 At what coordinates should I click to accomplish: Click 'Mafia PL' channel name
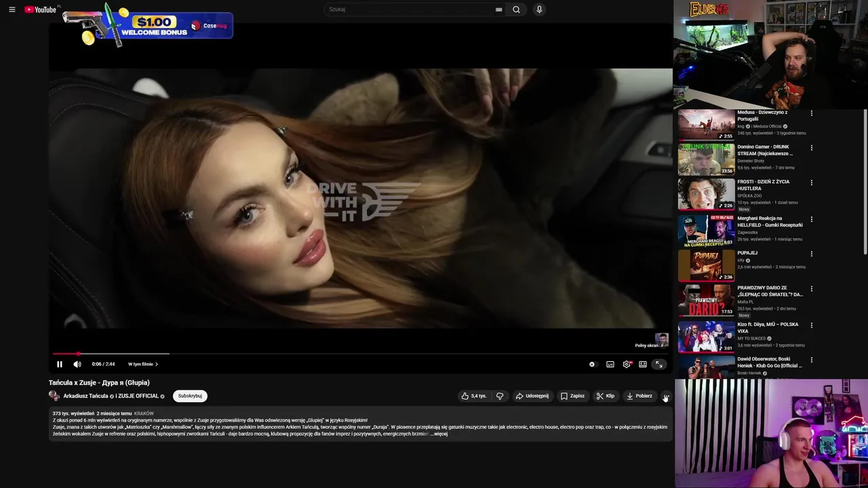coord(745,302)
